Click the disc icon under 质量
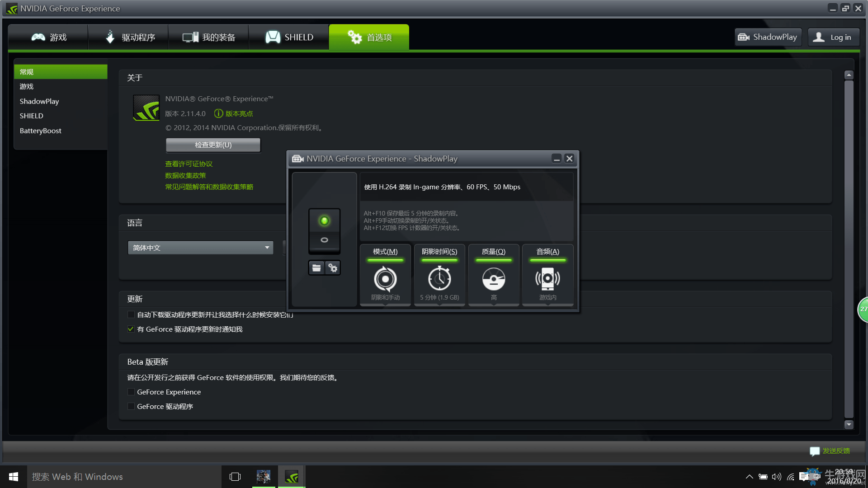 tap(494, 279)
